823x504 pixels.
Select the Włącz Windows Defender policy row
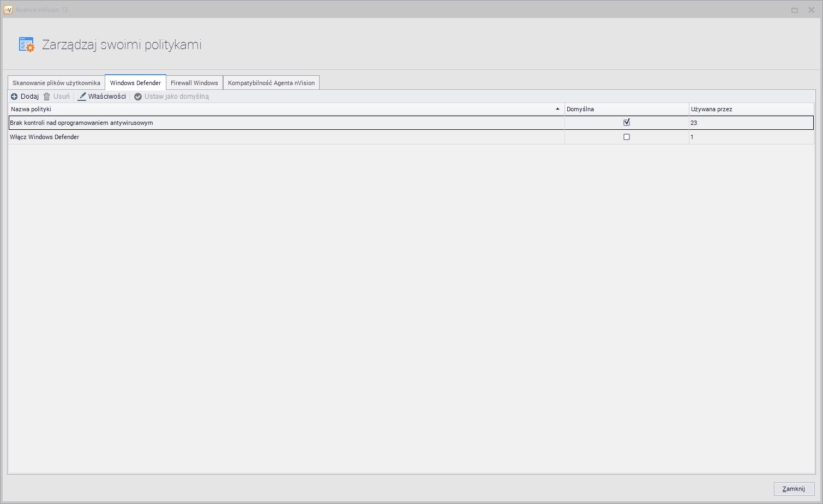45,137
